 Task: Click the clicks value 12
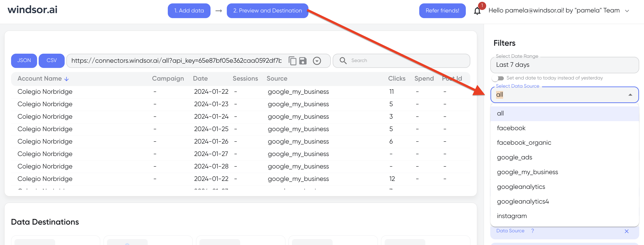coord(392,179)
